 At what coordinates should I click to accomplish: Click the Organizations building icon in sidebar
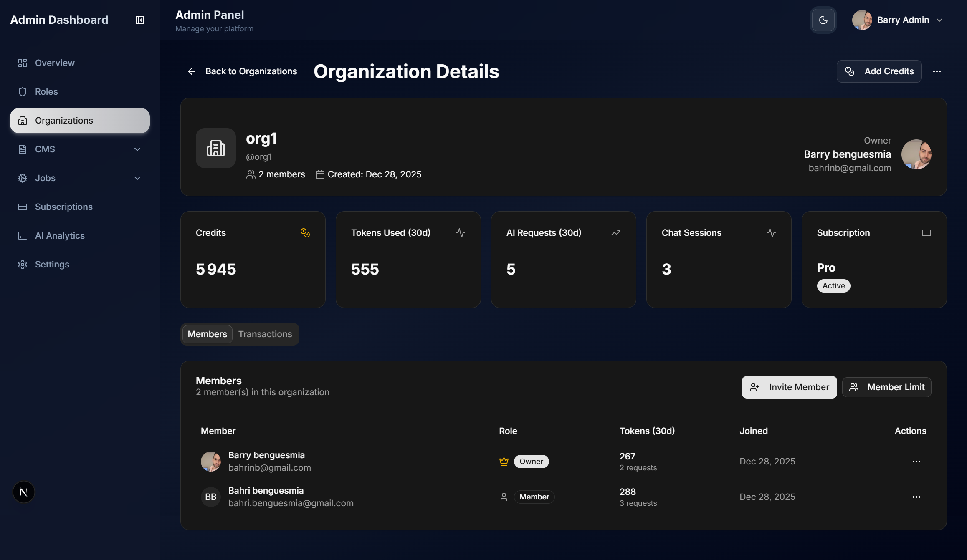23,121
